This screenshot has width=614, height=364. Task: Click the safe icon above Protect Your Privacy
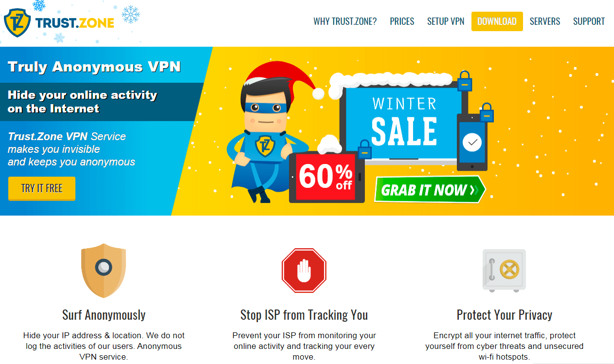pos(504,270)
